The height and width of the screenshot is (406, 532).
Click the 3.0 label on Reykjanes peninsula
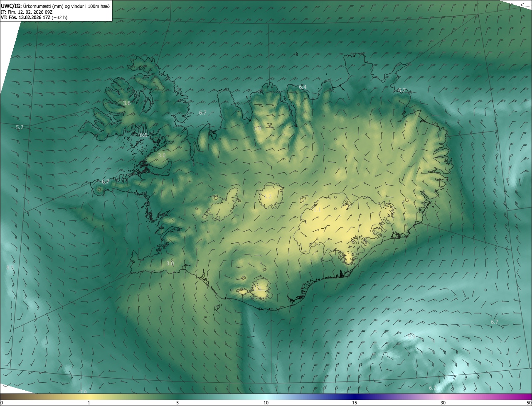pos(170,263)
